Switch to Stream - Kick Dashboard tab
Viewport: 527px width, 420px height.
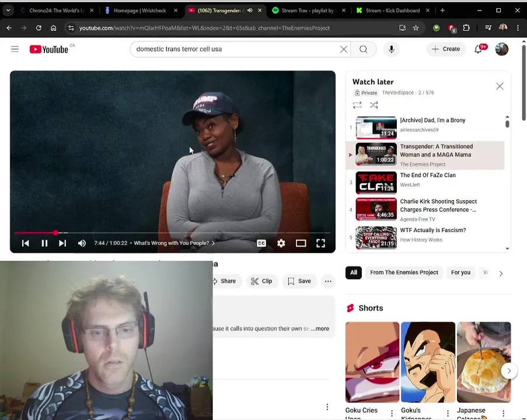[393, 10]
